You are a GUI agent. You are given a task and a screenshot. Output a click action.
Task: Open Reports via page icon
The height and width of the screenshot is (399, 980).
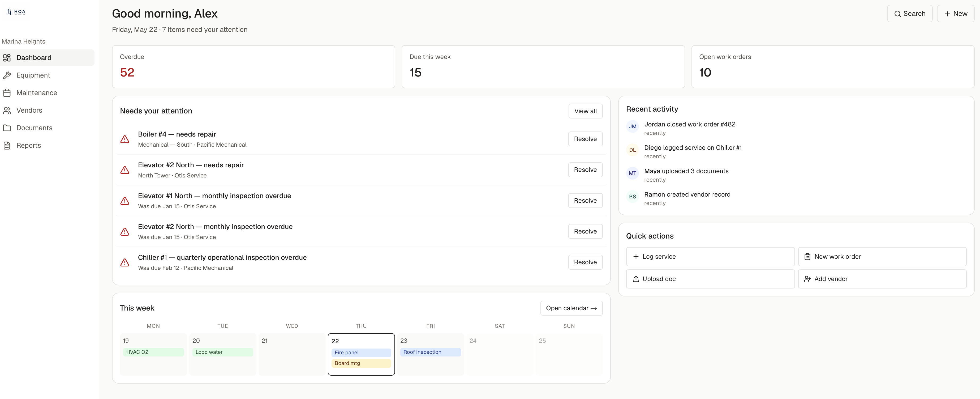pos(7,145)
